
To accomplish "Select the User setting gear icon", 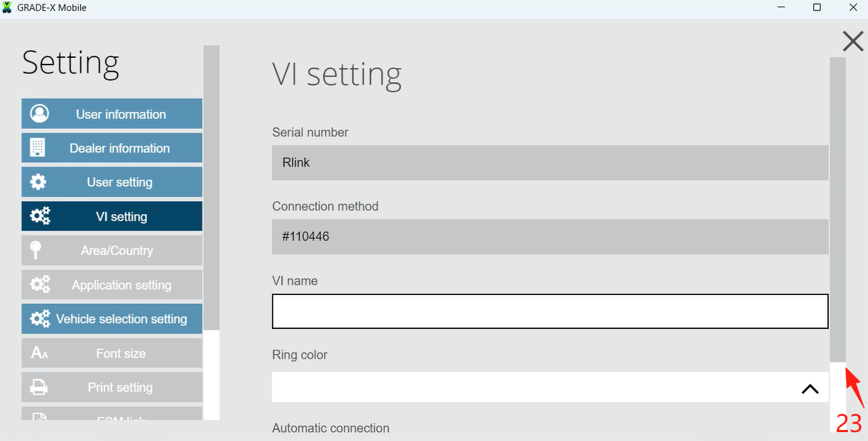I will click(38, 182).
